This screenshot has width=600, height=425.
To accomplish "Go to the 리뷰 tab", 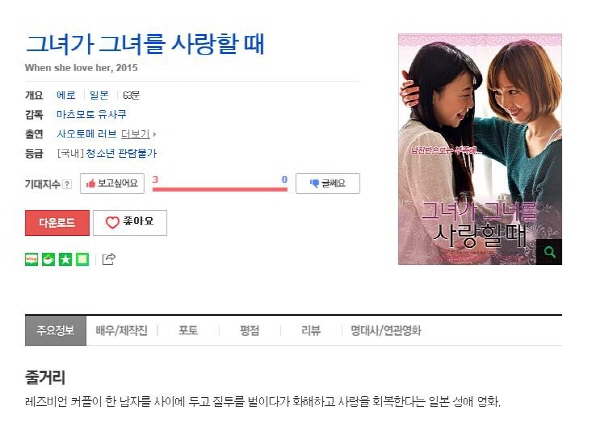I will [311, 331].
